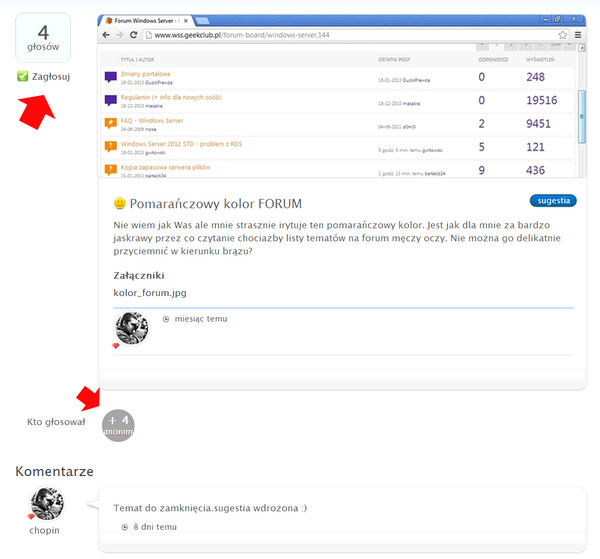Open the Regulamin (+ info dla nowych osób) topic
This screenshot has height=559, width=600.
click(171, 97)
